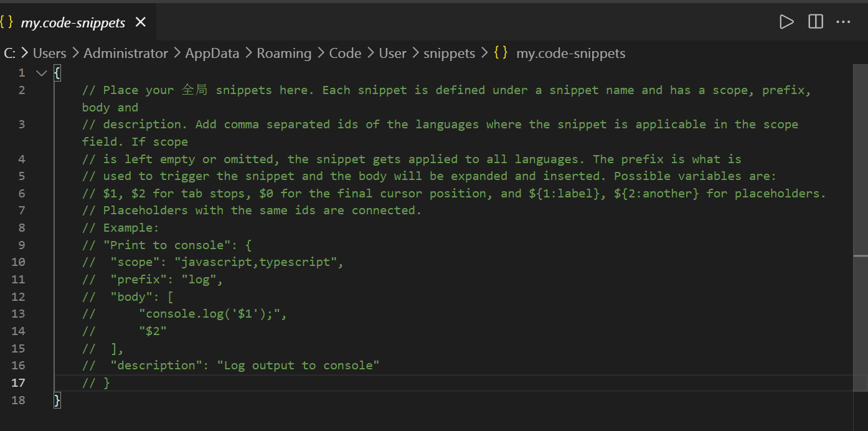Select the Code breadcrumb segment
This screenshot has height=431, width=868.
point(345,54)
